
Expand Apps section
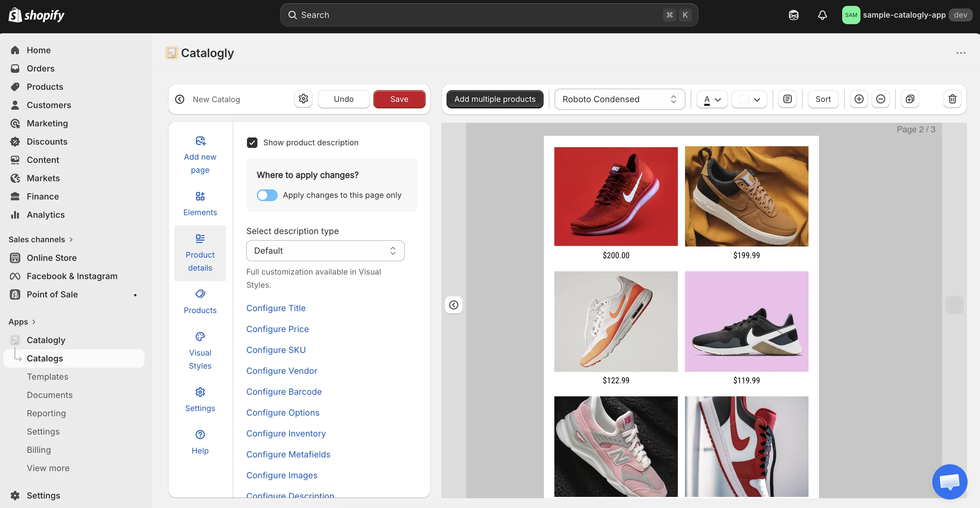[22, 322]
